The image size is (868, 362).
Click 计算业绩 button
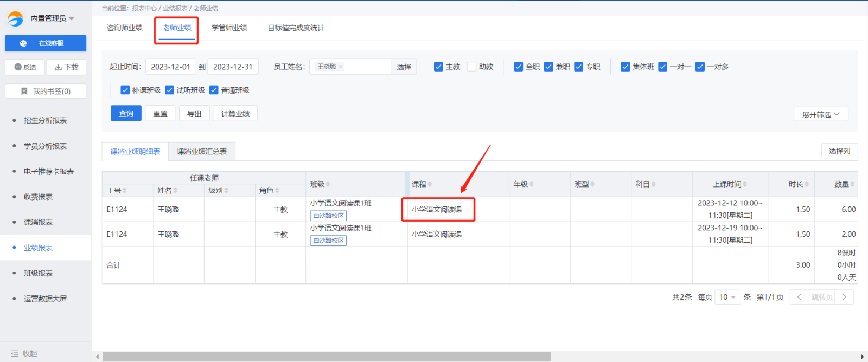[235, 113]
